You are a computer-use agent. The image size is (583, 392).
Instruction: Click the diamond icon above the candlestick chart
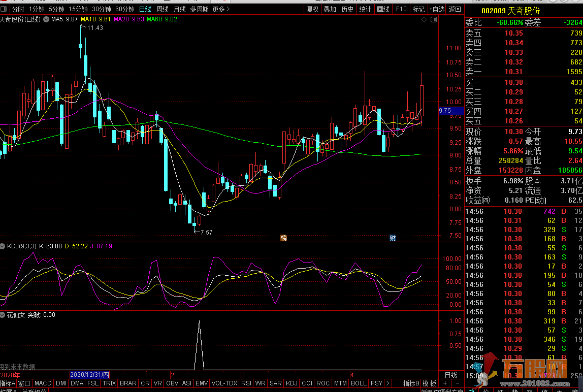coord(424,19)
